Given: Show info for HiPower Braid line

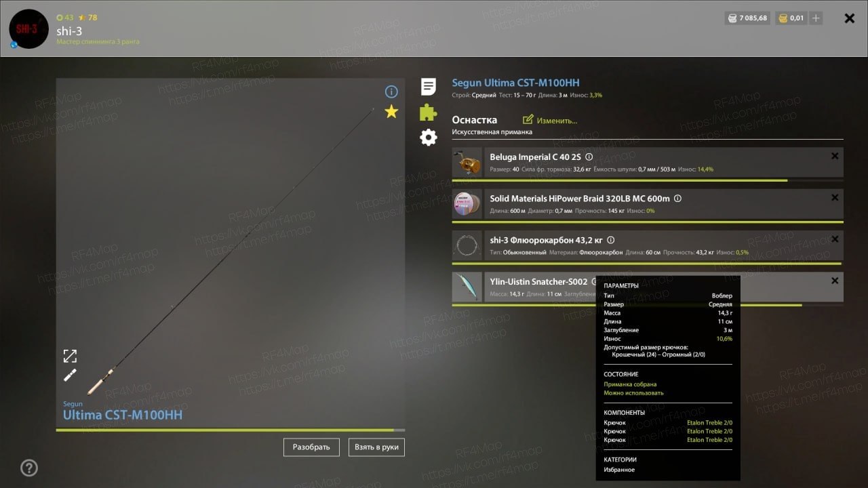Looking at the screenshot, I should (x=677, y=199).
